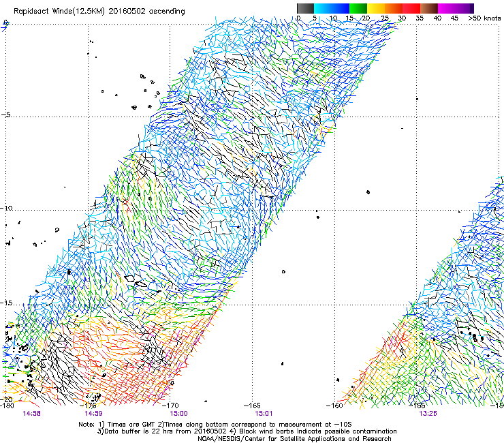Screen dimensions: 504x443
Task: Click the '15:00' swath time label
Action: 178,414
